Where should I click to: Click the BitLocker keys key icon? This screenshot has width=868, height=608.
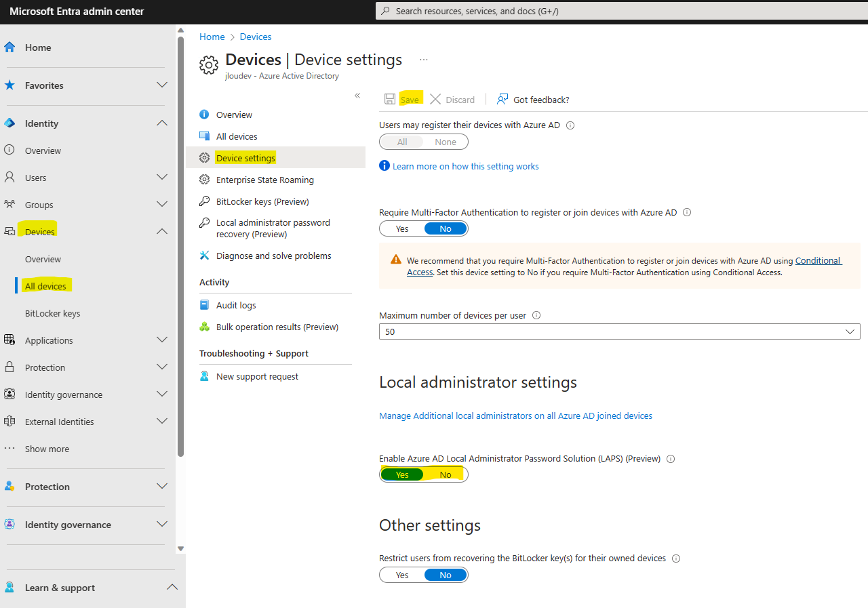click(204, 201)
